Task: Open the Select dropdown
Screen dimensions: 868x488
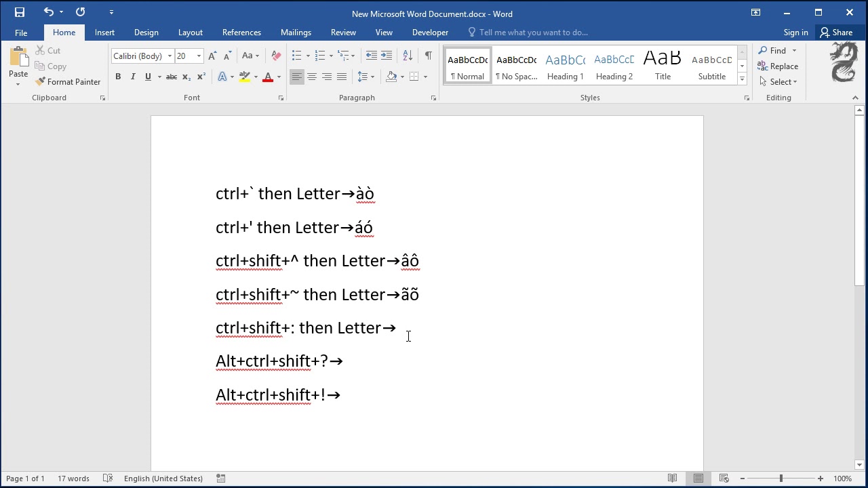Action: (777, 82)
